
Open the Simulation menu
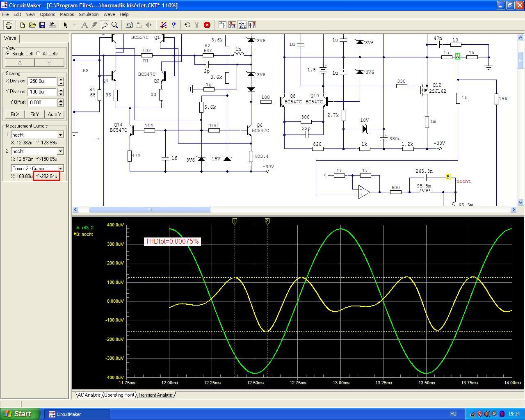tap(89, 14)
